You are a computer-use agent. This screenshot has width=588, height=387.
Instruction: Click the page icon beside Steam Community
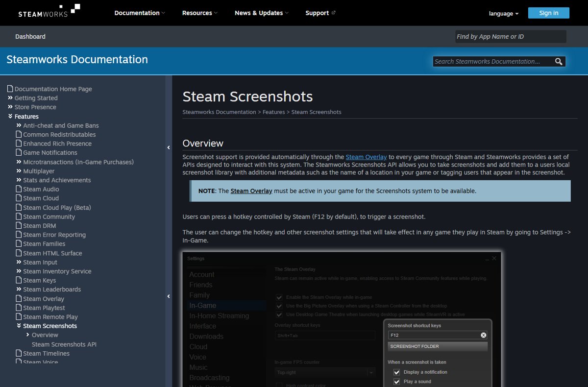pyautogui.click(x=19, y=217)
